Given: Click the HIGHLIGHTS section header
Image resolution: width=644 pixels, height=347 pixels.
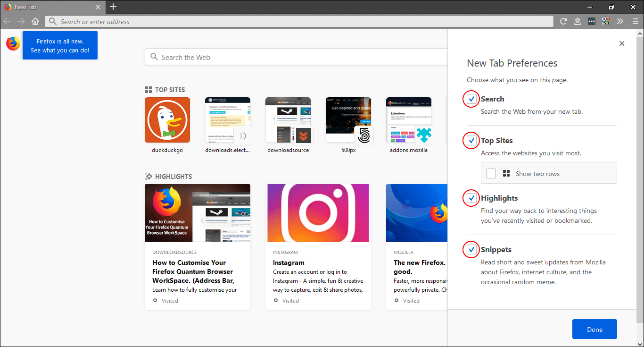Looking at the screenshot, I should click(x=168, y=177).
